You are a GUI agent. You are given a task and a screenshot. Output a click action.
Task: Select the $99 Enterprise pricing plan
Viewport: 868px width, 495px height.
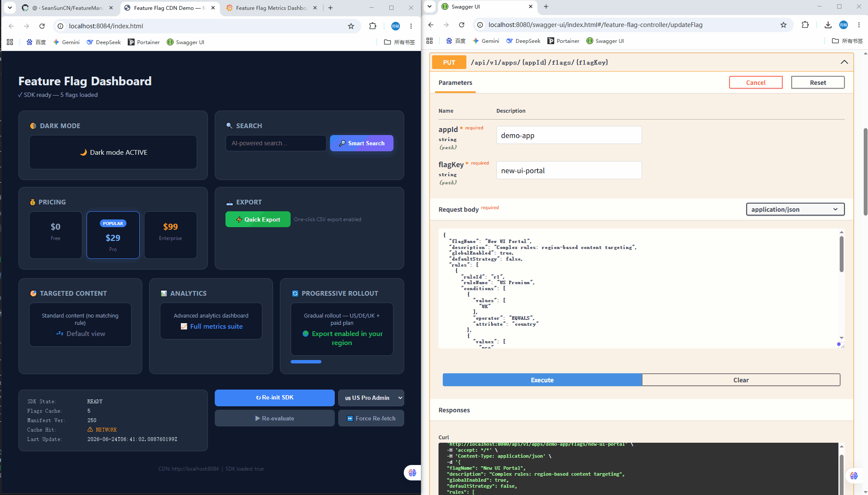(x=171, y=235)
